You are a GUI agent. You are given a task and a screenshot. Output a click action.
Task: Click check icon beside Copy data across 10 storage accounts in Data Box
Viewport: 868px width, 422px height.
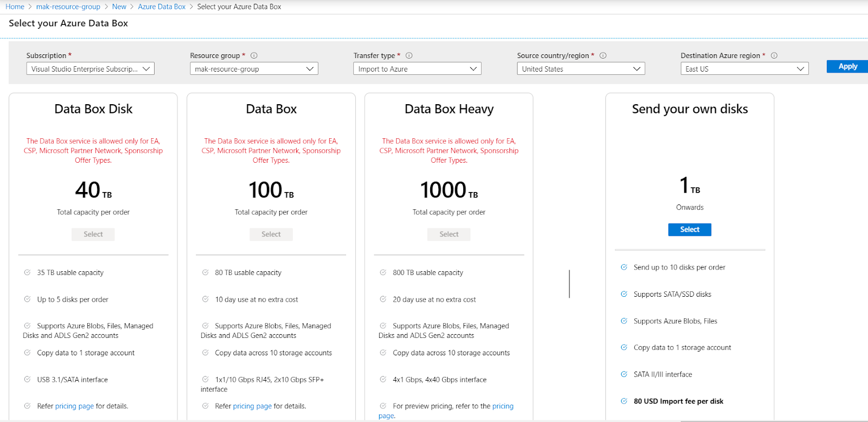click(x=205, y=353)
